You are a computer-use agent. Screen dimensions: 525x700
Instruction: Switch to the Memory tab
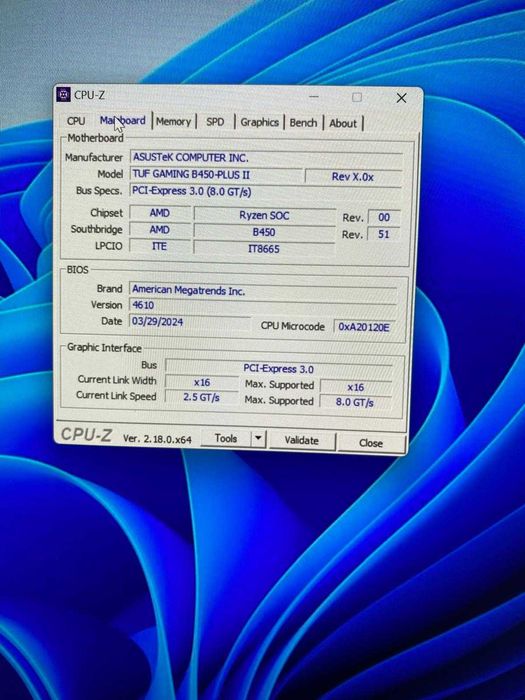point(174,121)
